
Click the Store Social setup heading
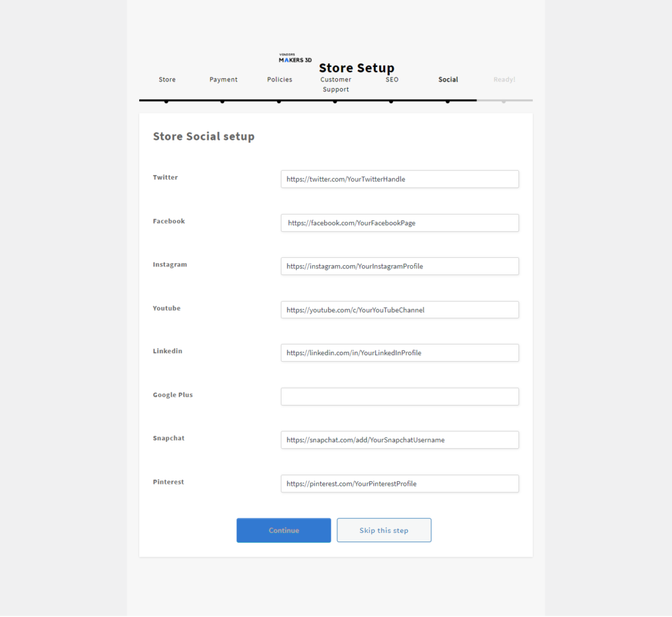coord(203,137)
